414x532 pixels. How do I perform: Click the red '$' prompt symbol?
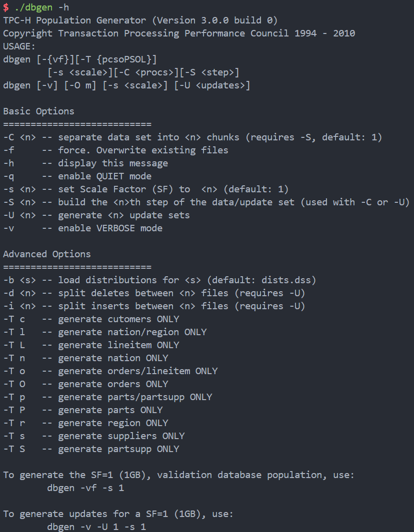point(5,7)
